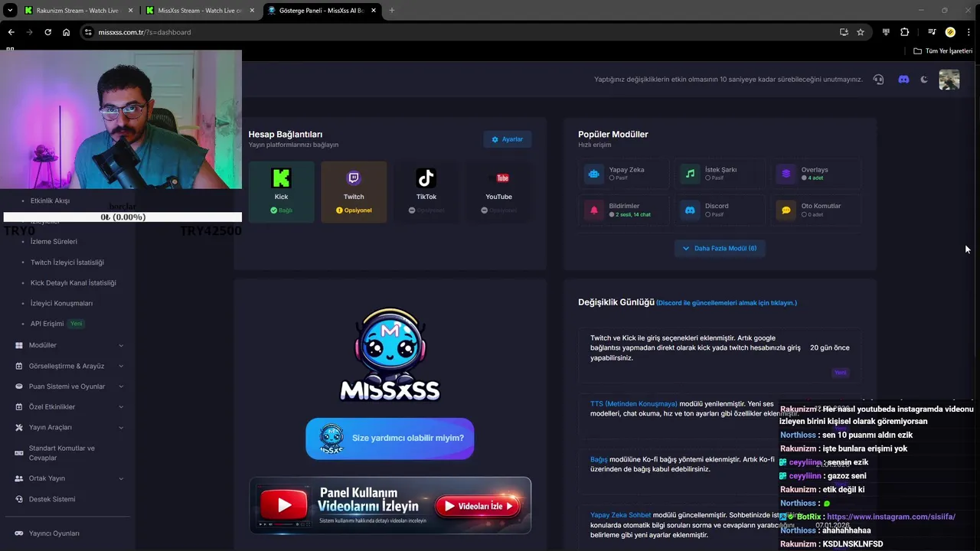
Task: Open İzleyici Konuşmaları in sidebar
Action: 61,304
